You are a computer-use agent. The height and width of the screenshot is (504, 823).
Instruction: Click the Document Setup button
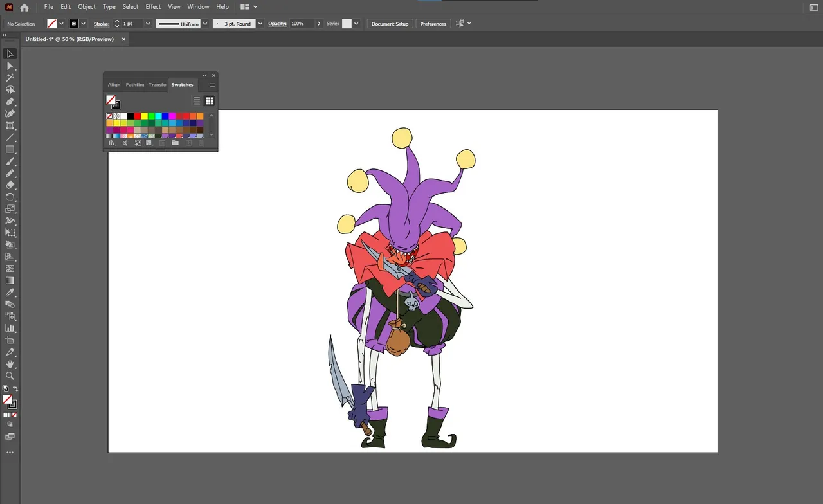(x=390, y=24)
